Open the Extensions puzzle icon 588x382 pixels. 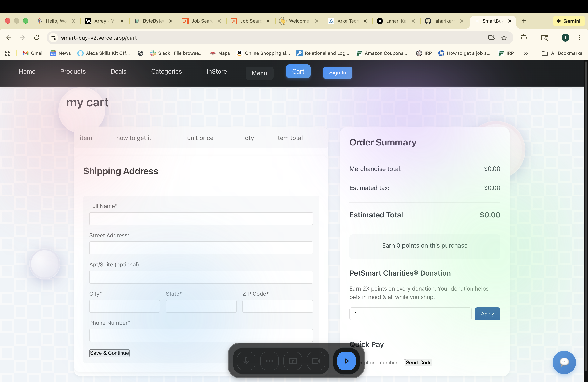tap(523, 38)
